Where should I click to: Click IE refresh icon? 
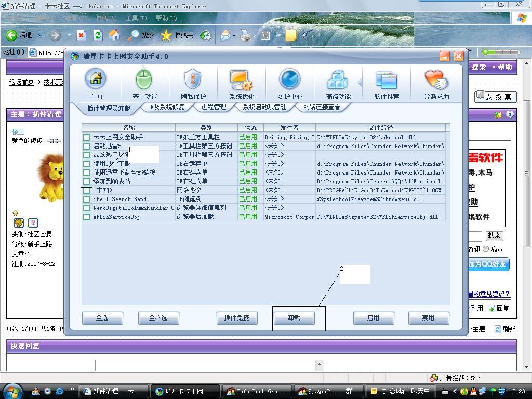coord(98,35)
